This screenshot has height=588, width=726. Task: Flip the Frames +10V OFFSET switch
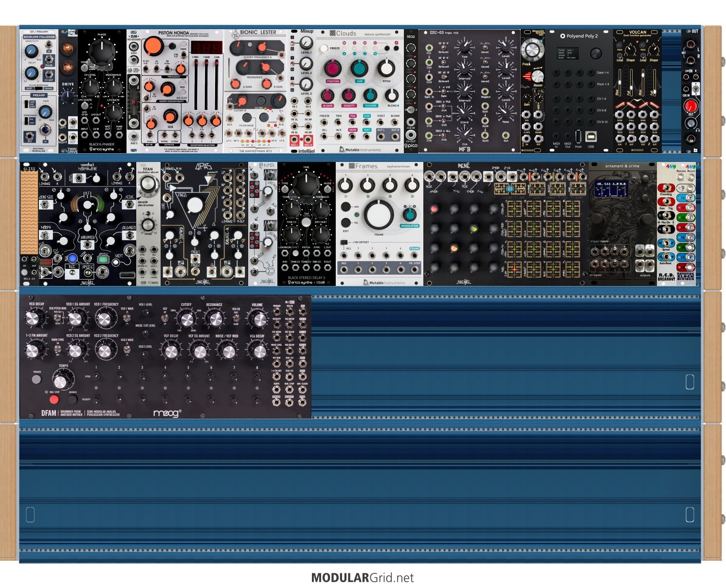click(345, 242)
